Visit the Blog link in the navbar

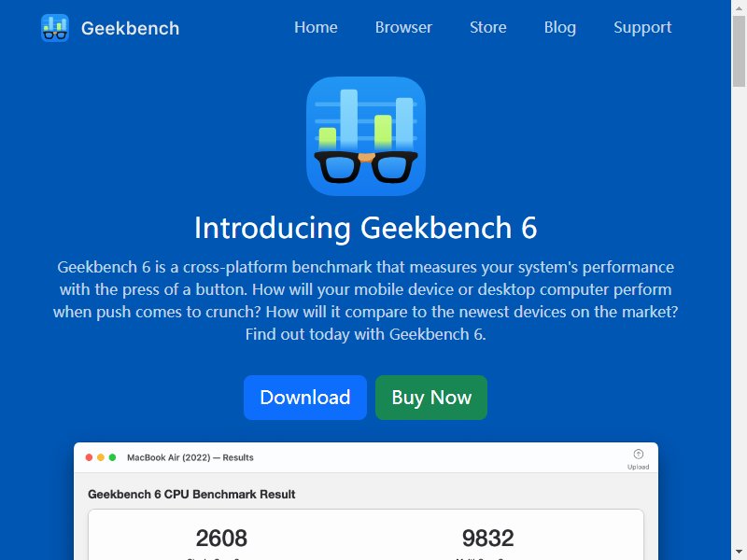click(x=560, y=28)
